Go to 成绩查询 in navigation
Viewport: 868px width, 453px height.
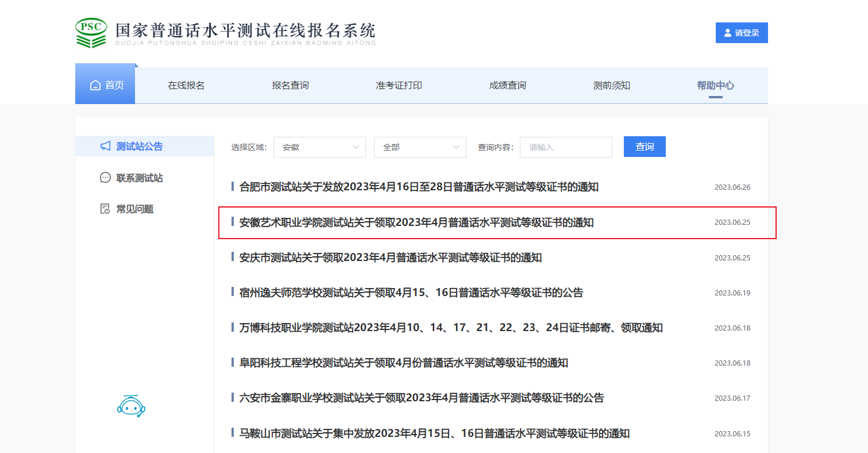tap(507, 85)
